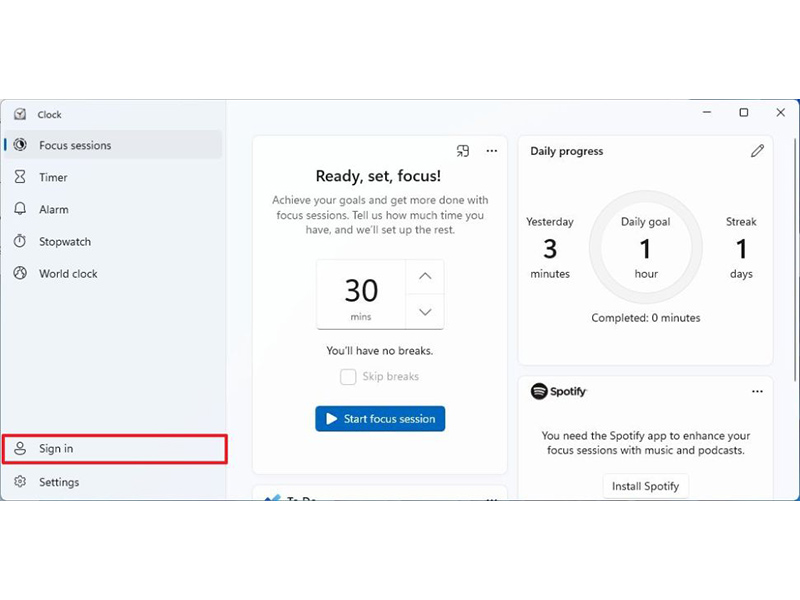Click the Clock app icon in title bar
This screenshot has height=600, width=800.
20,114
